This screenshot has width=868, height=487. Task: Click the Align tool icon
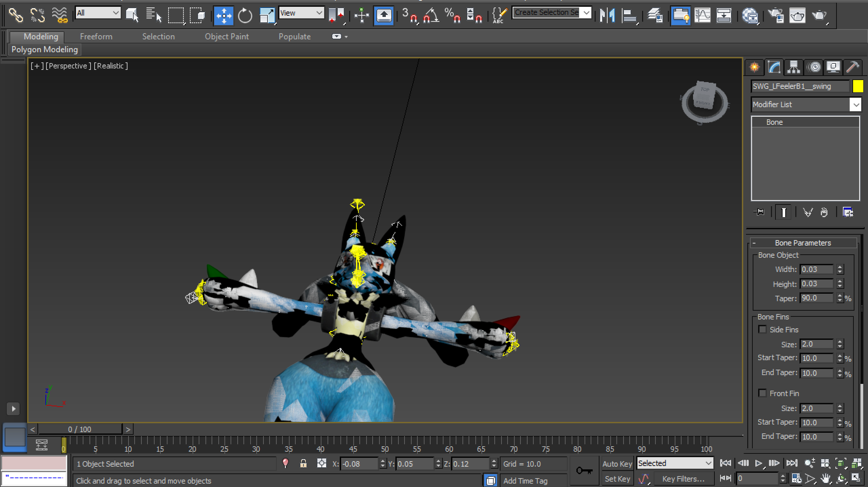(x=630, y=15)
